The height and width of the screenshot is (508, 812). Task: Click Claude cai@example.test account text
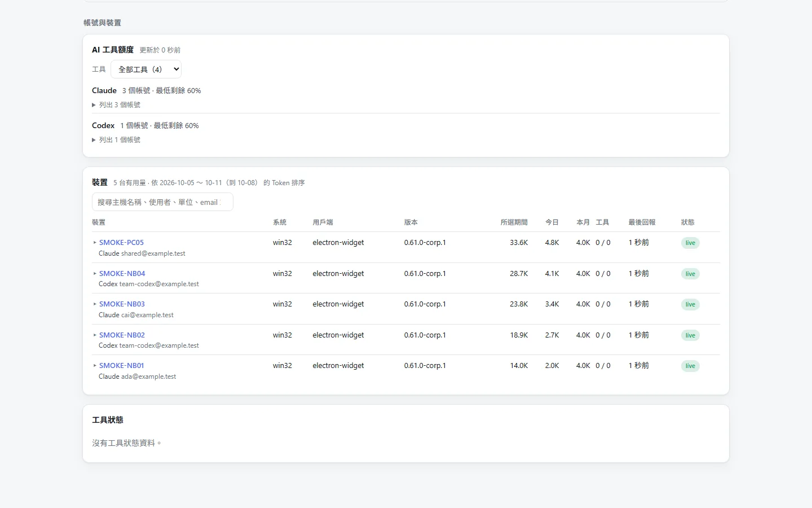[136, 316]
